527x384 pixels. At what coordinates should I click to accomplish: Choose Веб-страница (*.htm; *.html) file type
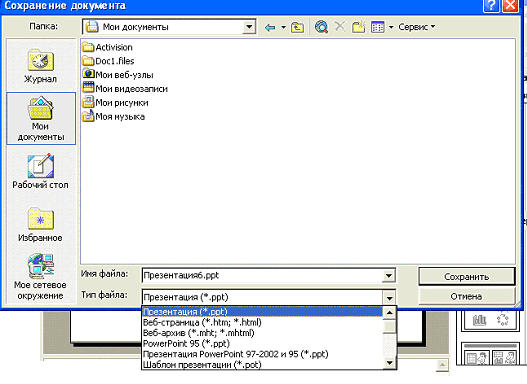coord(262,323)
